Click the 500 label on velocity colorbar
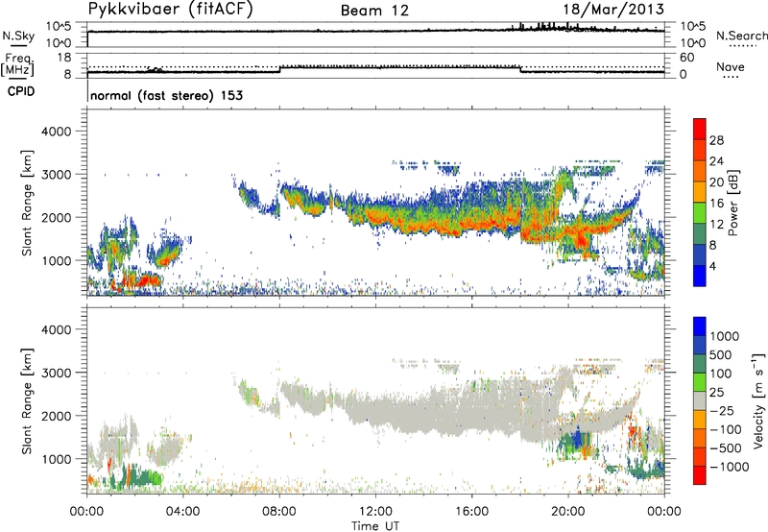 point(721,355)
